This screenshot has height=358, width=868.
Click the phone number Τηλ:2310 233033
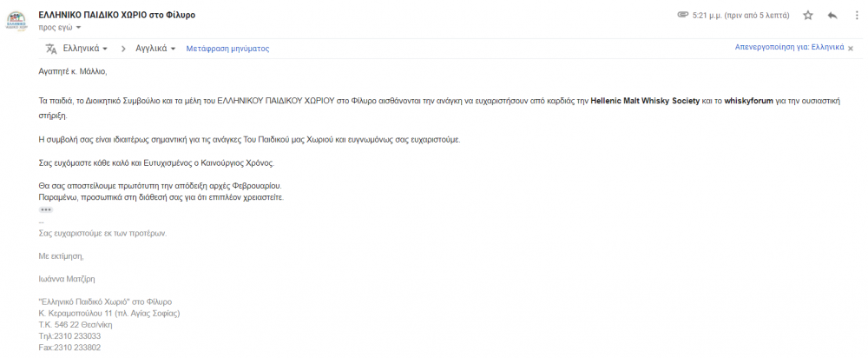tap(69, 336)
